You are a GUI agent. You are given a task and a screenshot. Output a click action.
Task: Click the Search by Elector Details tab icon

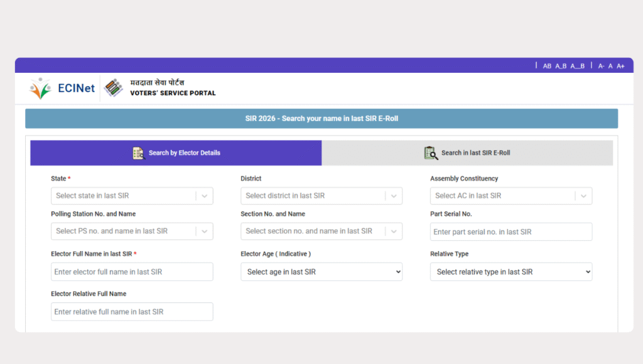click(138, 153)
